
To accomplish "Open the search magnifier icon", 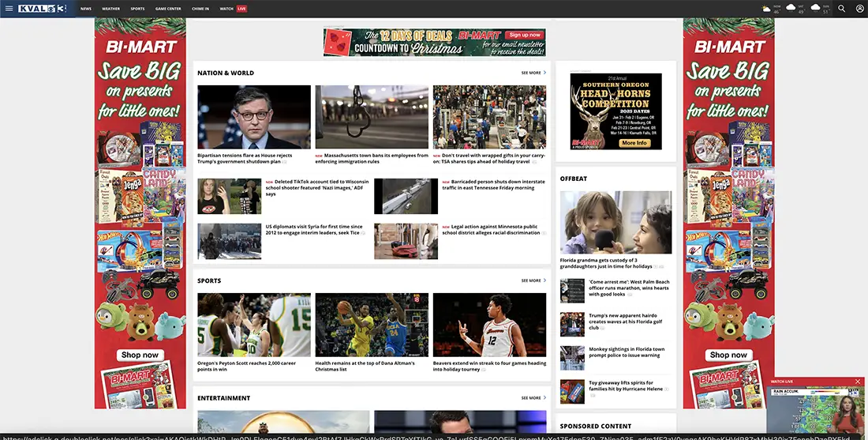I will 841,9.
